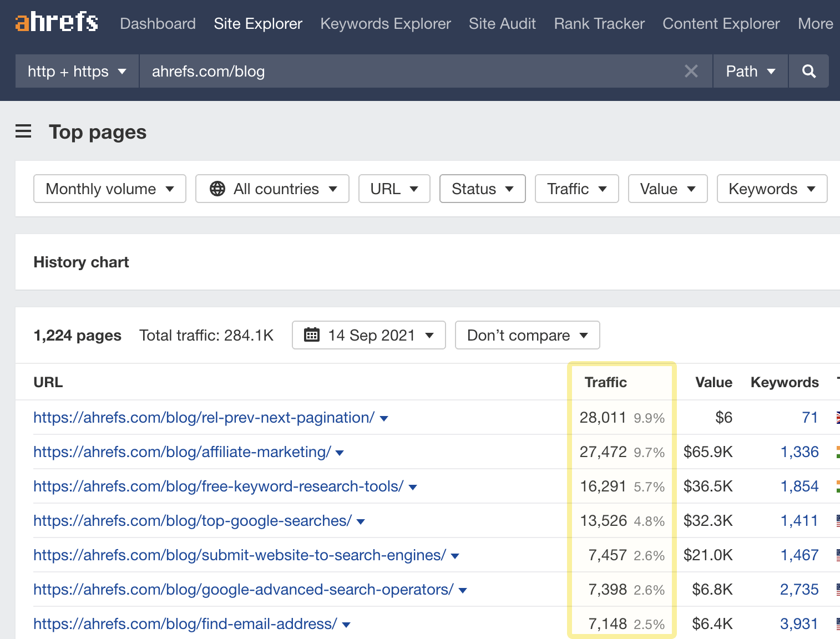This screenshot has height=639, width=840.
Task: Open Rank Tracker from top nav
Action: coord(599,24)
